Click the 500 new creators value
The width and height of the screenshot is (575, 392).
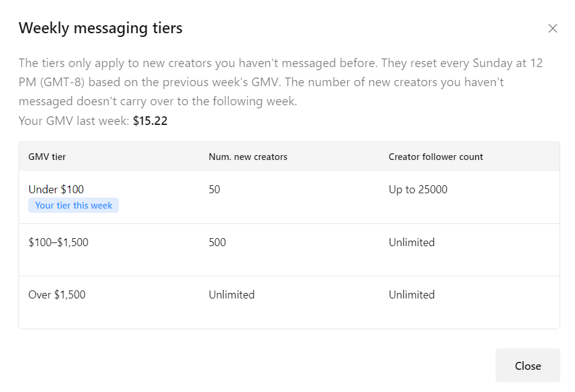(217, 242)
